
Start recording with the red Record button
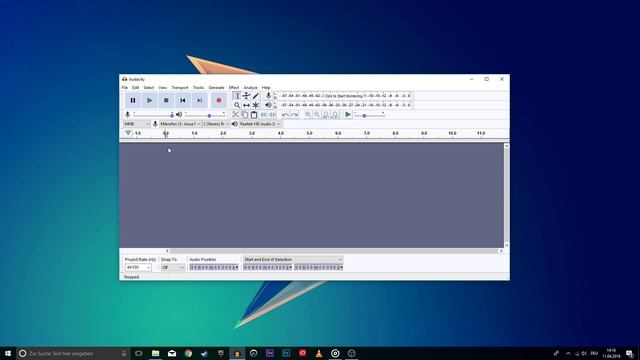[x=219, y=100]
